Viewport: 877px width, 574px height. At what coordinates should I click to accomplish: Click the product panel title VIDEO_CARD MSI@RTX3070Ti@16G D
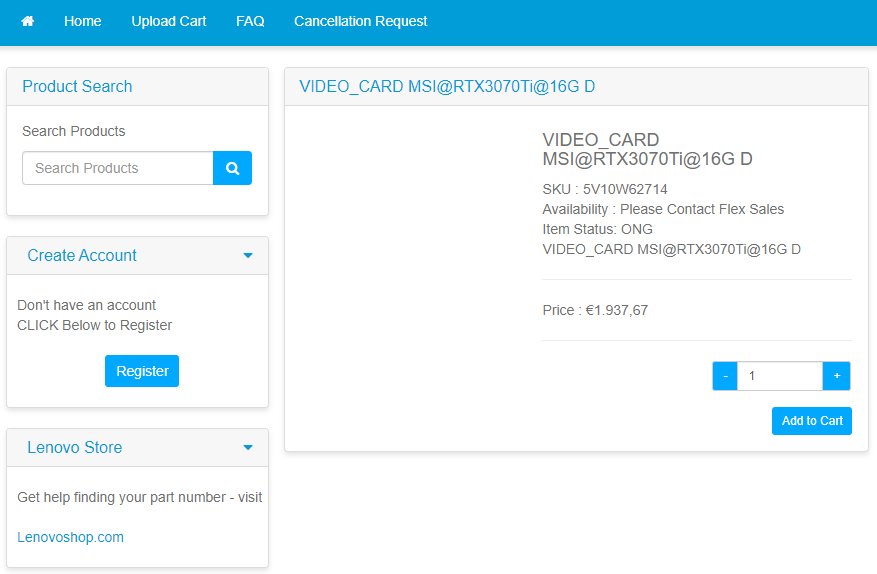447,87
